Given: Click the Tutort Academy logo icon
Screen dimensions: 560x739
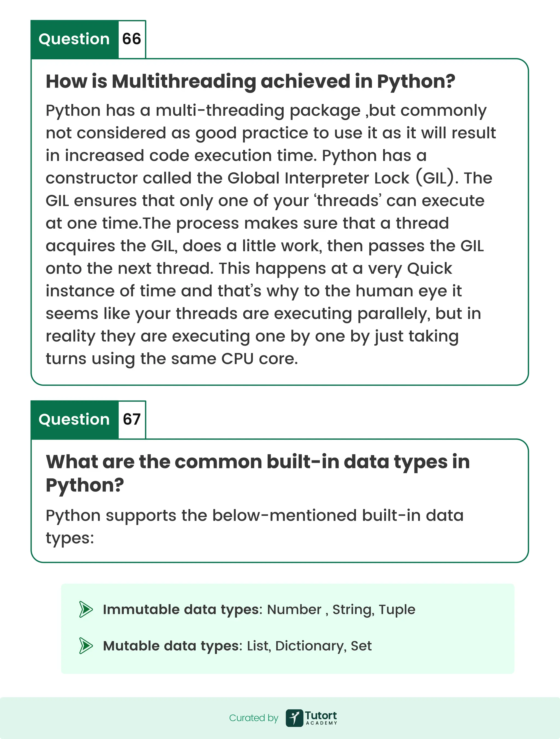Looking at the screenshot, I should (294, 718).
